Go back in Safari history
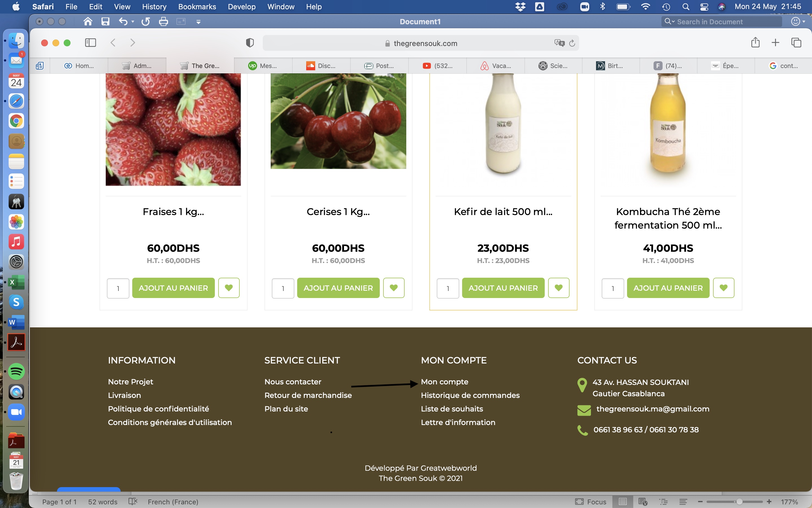The image size is (812, 508). [113, 43]
